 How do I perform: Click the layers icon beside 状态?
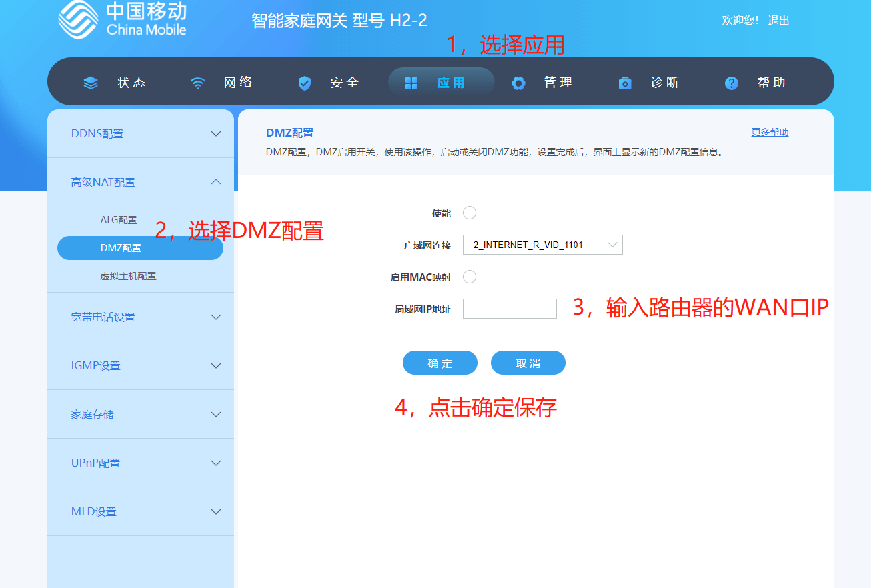pos(90,83)
